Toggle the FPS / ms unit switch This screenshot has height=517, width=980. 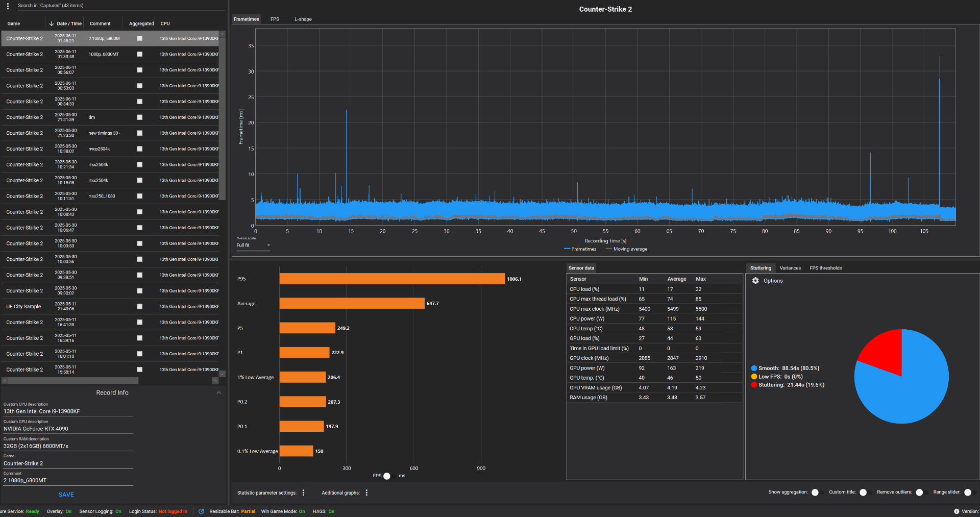click(x=389, y=476)
